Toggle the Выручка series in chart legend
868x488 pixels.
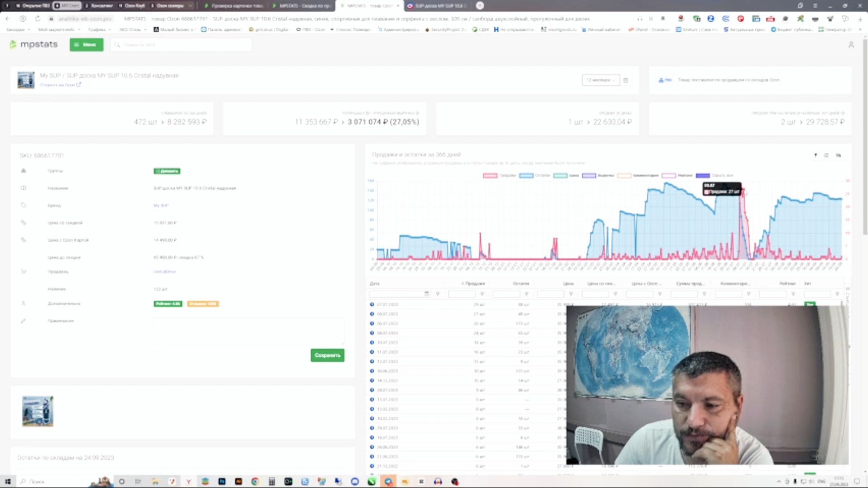click(598, 175)
